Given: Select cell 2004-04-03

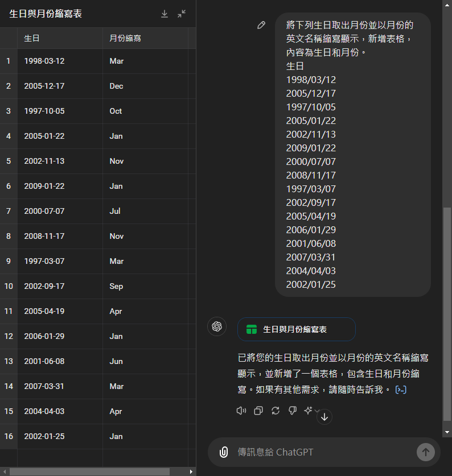Looking at the screenshot, I should [60, 411].
